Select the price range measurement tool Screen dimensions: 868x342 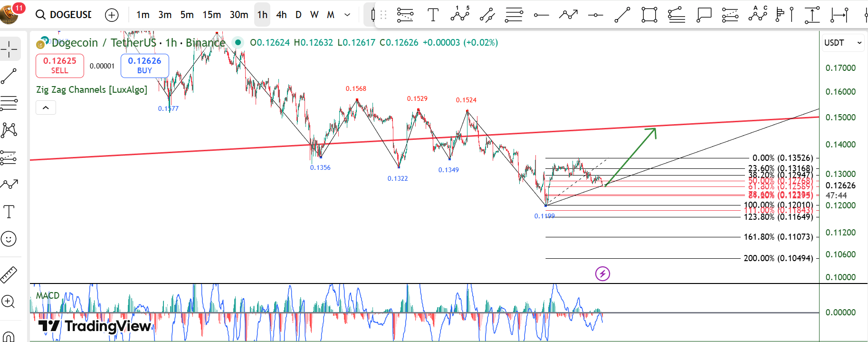pyautogui.click(x=812, y=15)
